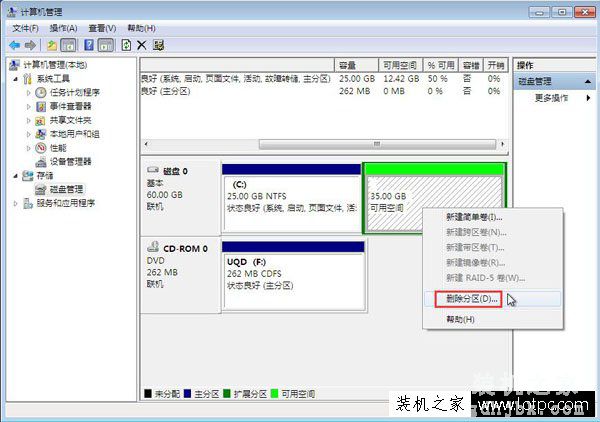The height and width of the screenshot is (422, 600).
Task: Select the UQD (F:) 262 MB CDFS block
Action: tap(293, 275)
